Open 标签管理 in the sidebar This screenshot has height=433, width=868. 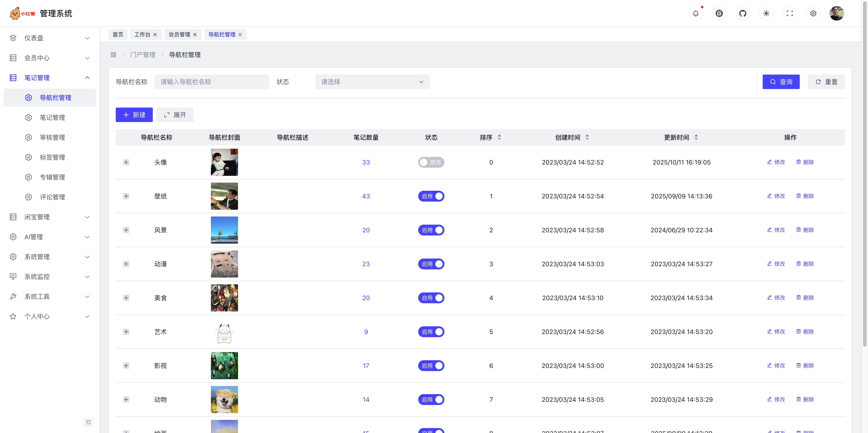pyautogui.click(x=52, y=157)
